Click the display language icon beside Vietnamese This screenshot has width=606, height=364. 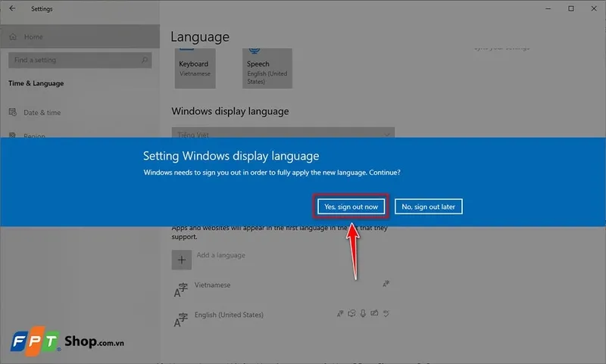click(386, 285)
